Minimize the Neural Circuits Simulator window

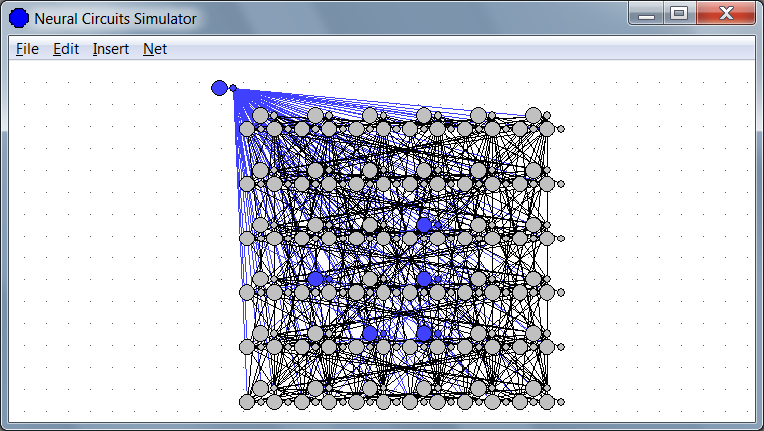point(648,14)
